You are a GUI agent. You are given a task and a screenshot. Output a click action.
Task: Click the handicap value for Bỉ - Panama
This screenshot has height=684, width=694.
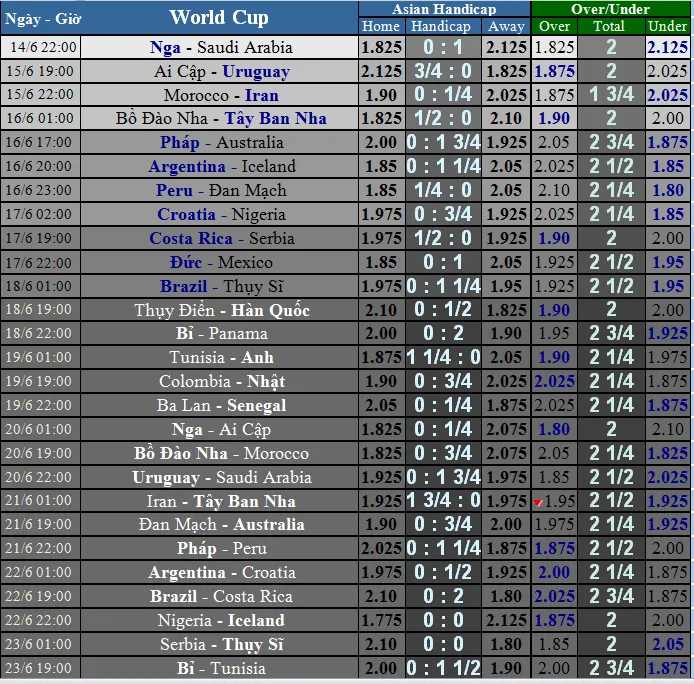443,333
